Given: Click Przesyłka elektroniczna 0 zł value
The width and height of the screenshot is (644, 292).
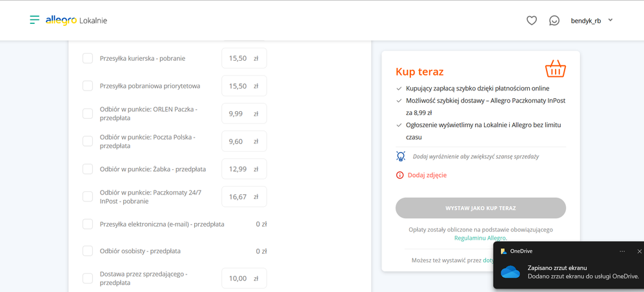Looking at the screenshot, I should point(261,224).
